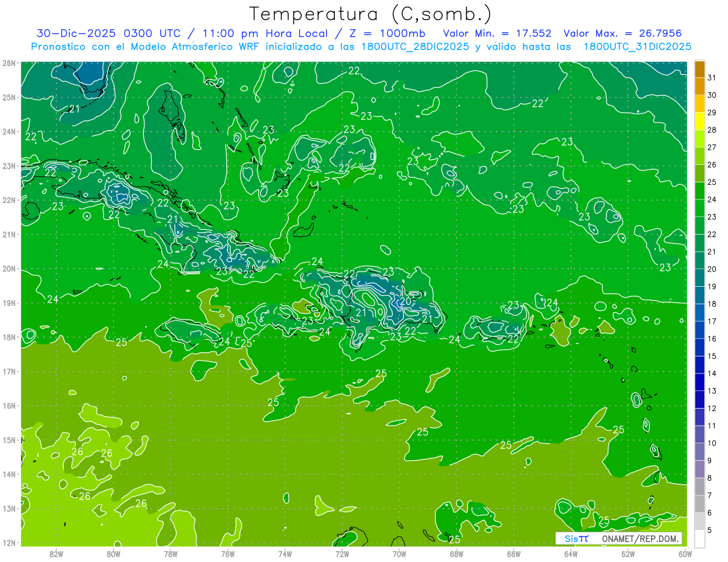Click the 12N latitude axis label

click(8, 543)
